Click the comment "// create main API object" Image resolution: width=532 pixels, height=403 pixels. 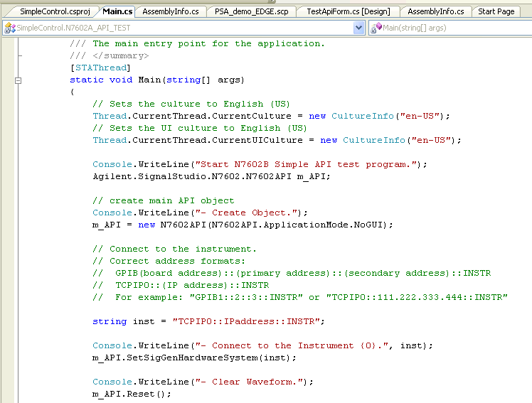[x=163, y=200]
